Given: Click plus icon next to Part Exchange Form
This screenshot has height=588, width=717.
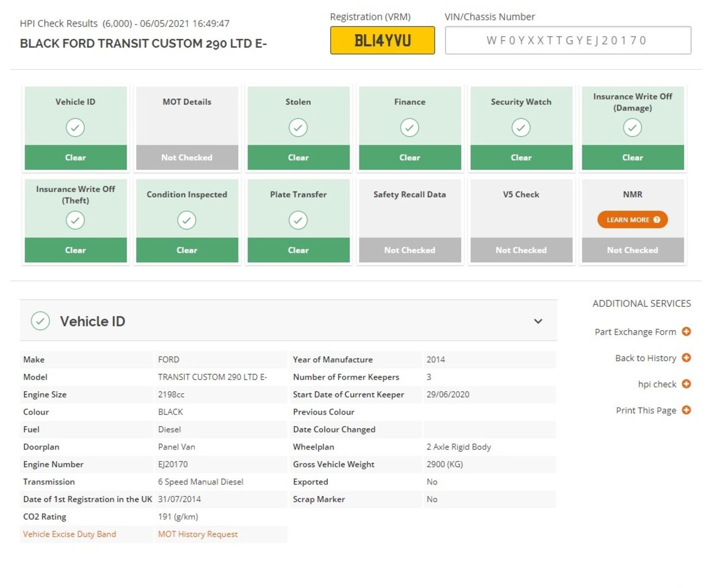Looking at the screenshot, I should pos(686,332).
